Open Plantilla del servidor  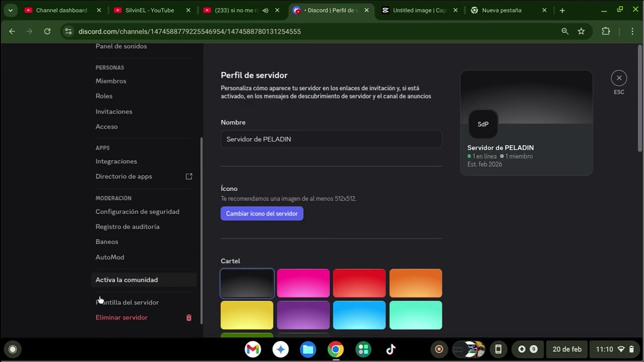(x=127, y=303)
